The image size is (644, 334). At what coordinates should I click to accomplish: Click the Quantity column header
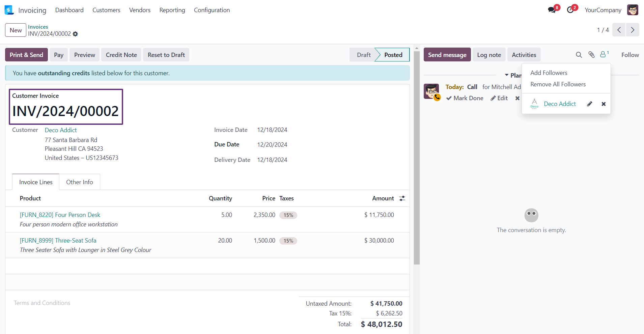[220, 198]
